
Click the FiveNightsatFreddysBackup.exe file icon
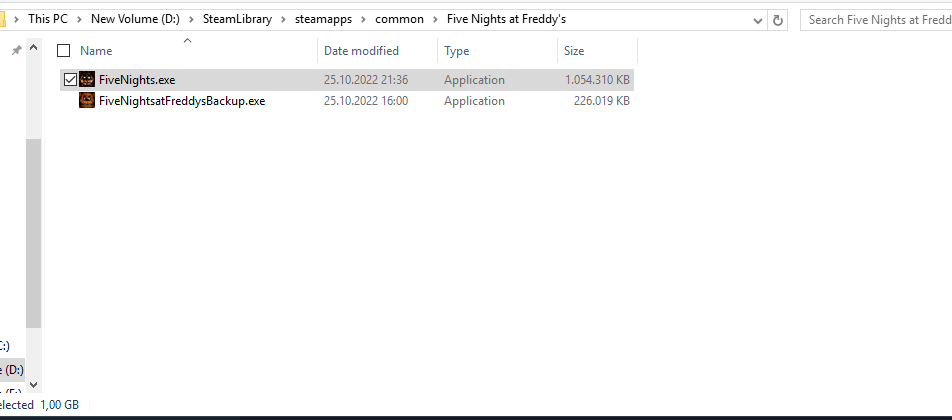[87, 101]
